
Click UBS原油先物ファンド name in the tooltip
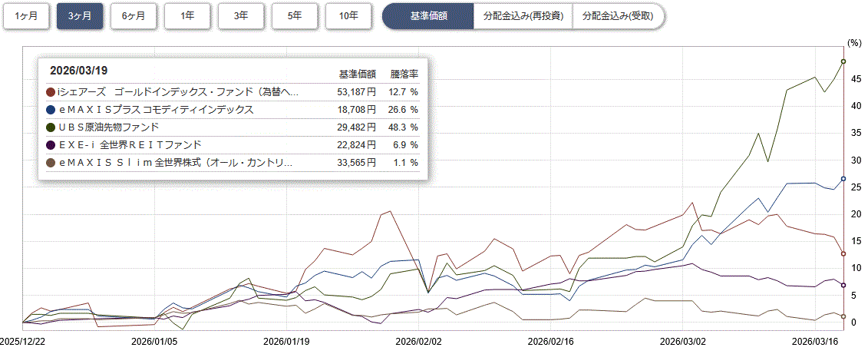coord(109,127)
